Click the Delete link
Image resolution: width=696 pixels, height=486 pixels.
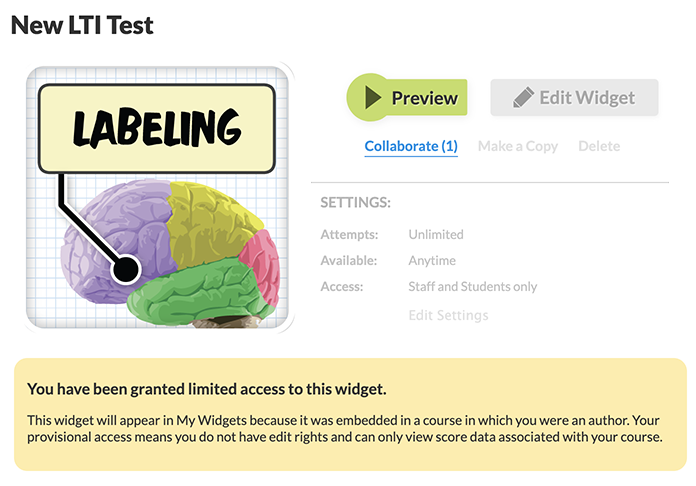pyautogui.click(x=599, y=146)
